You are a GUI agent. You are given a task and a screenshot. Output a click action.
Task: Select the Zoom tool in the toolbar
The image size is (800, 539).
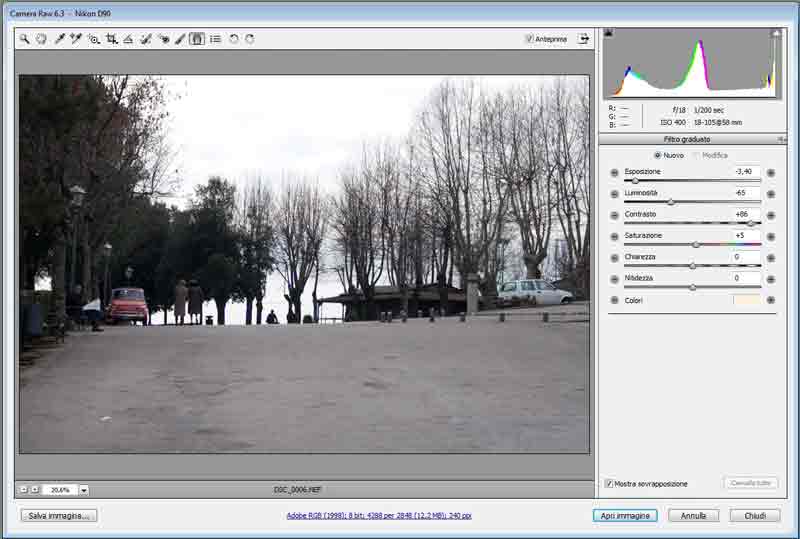coord(24,39)
